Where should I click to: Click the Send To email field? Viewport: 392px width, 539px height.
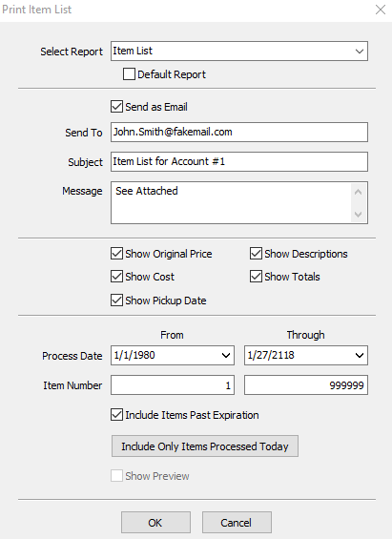tap(239, 132)
